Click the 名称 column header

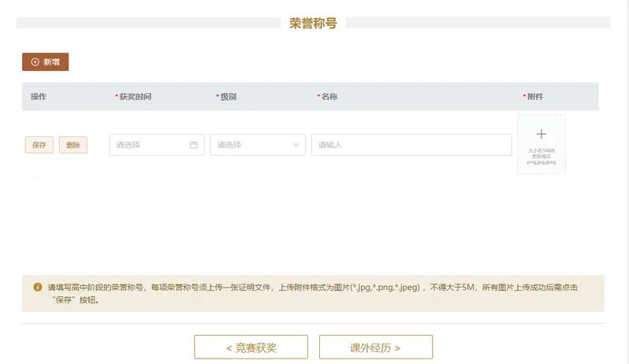pyautogui.click(x=329, y=97)
